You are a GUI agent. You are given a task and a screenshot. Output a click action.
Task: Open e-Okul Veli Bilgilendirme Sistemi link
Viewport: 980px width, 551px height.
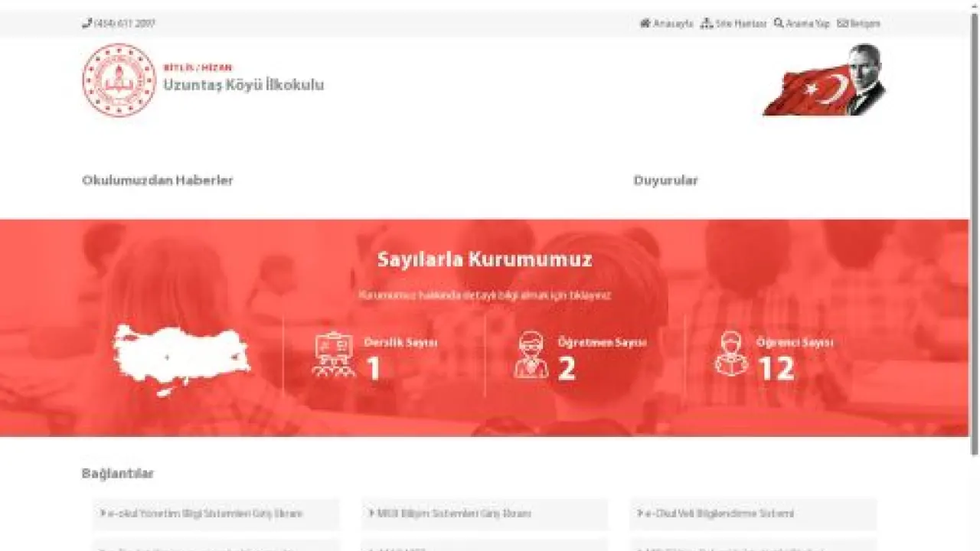click(753, 514)
